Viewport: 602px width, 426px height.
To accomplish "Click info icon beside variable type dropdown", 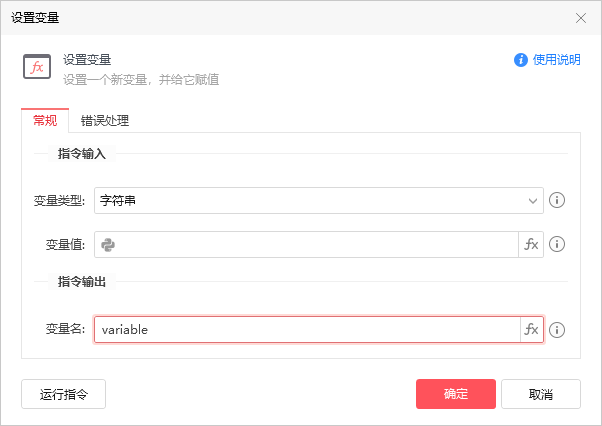I will coord(558,200).
